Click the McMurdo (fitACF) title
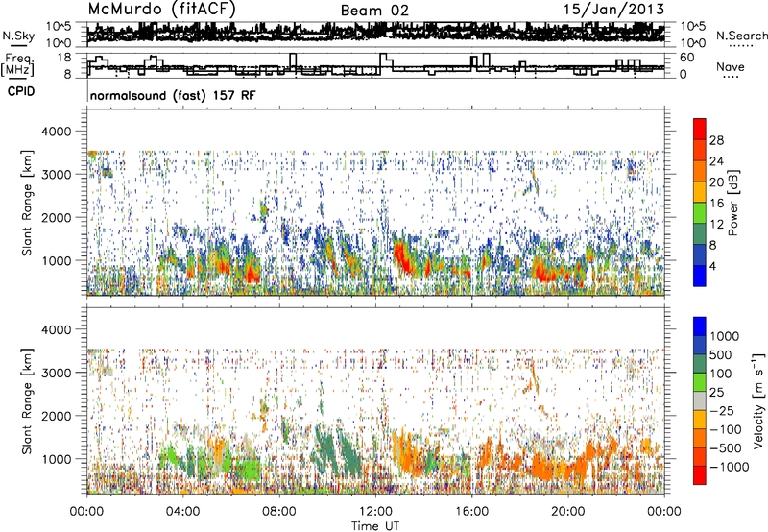Image resolution: width=768 pixels, height=532 pixels. 161,10
